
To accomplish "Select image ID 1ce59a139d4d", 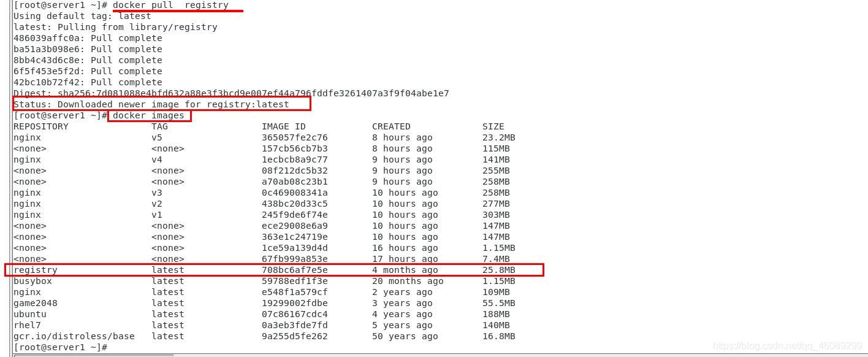I will pos(295,248).
